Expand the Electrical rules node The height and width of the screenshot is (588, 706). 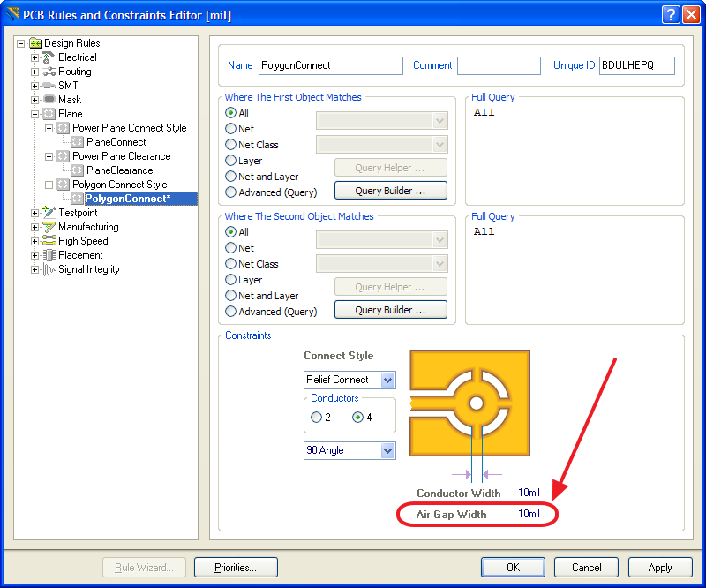tap(34, 57)
